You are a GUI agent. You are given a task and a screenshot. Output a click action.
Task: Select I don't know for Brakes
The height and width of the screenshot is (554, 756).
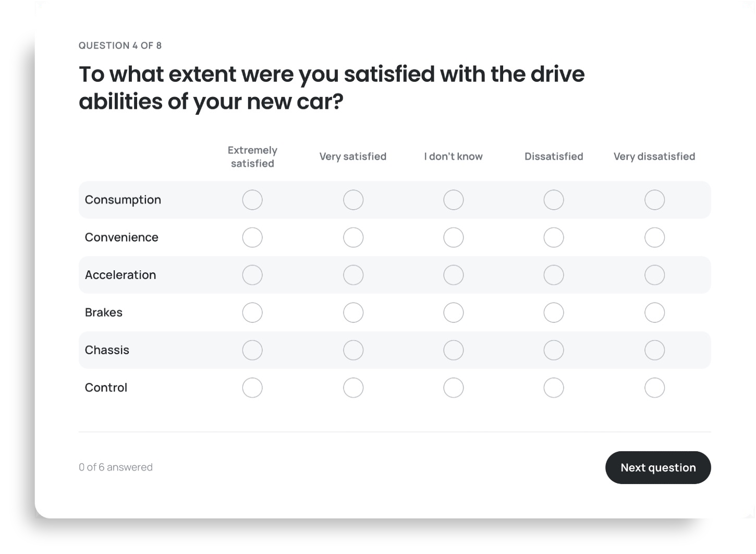click(454, 312)
